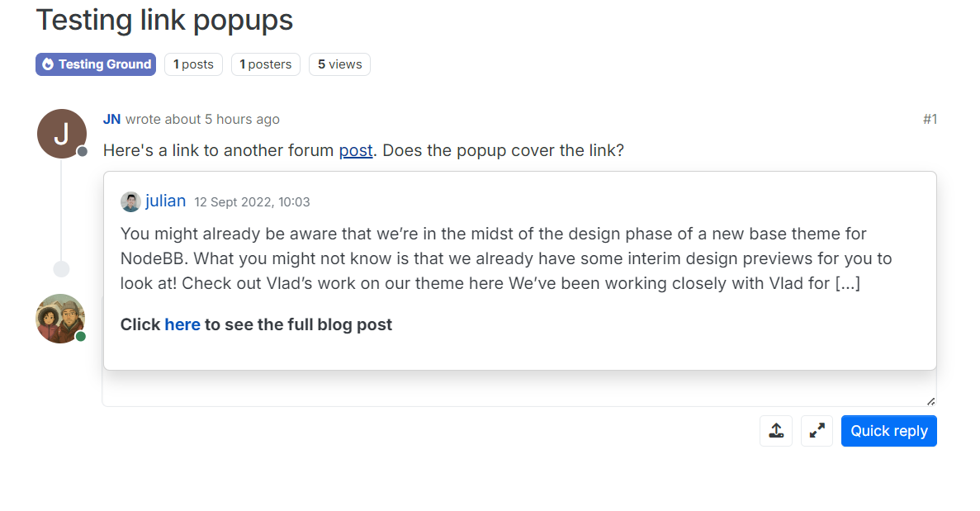Click the "1 posters" stat badge
The width and height of the screenshot is (980, 511).
click(x=266, y=64)
